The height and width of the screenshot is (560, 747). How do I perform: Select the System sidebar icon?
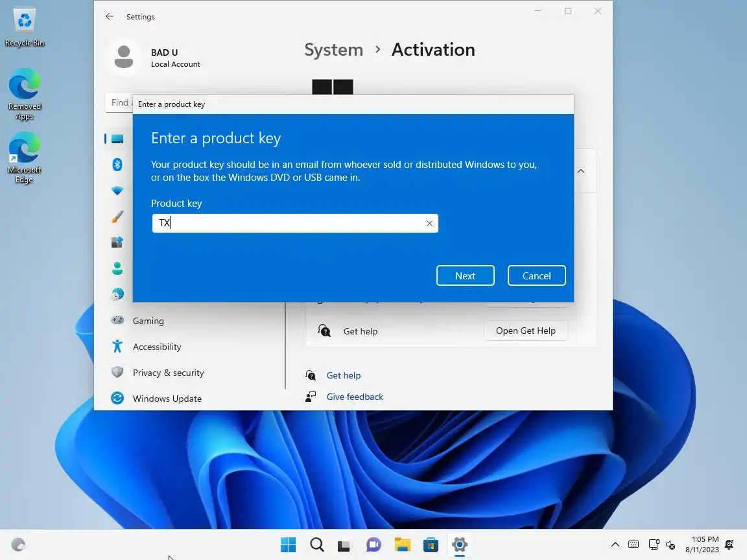[x=117, y=139]
